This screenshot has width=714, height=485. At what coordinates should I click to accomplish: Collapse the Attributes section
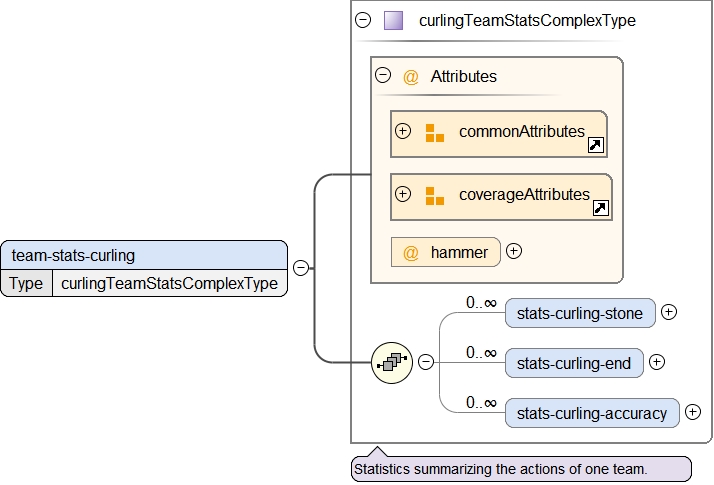382,75
